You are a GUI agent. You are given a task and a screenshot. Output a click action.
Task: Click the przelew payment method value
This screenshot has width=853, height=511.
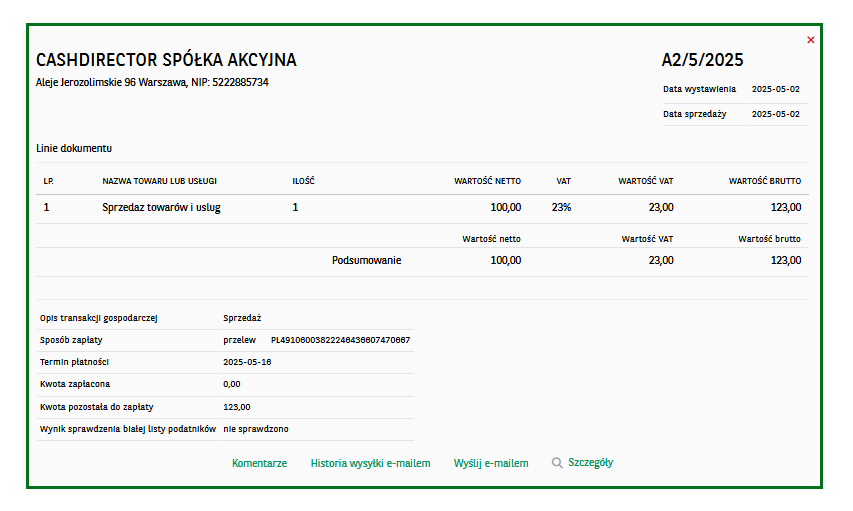coord(239,340)
